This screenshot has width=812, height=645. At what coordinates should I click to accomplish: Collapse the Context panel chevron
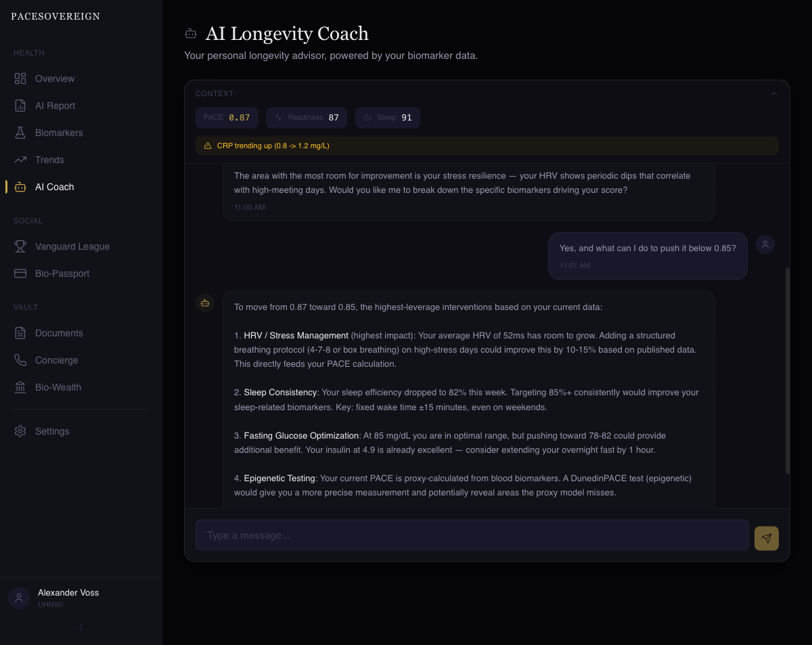[774, 94]
